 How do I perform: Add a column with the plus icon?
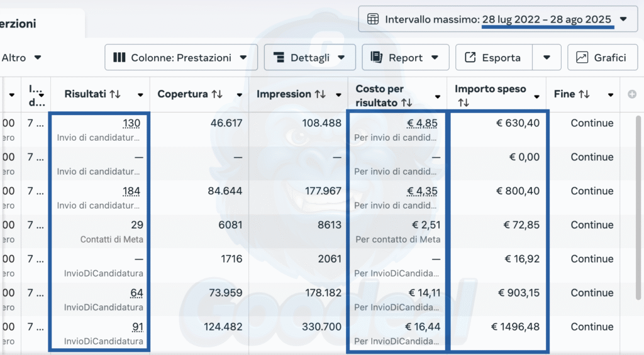click(x=632, y=94)
